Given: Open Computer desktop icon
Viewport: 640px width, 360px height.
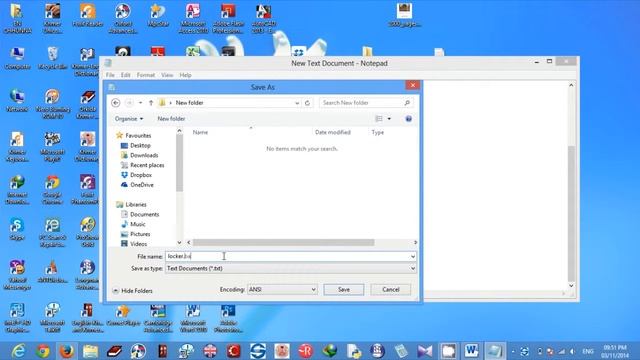Looking at the screenshot, I should click(x=17, y=58).
